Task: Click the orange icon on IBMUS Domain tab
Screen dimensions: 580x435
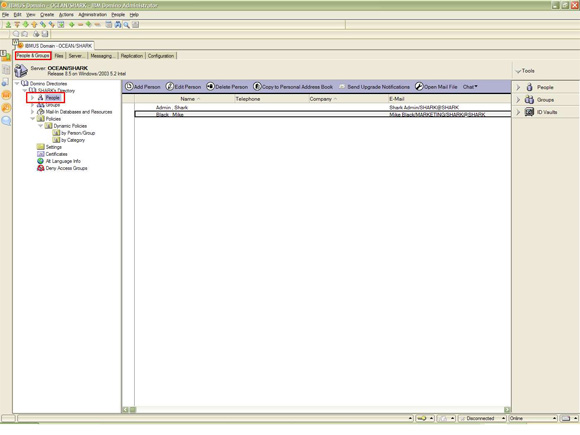Action: [x=21, y=45]
